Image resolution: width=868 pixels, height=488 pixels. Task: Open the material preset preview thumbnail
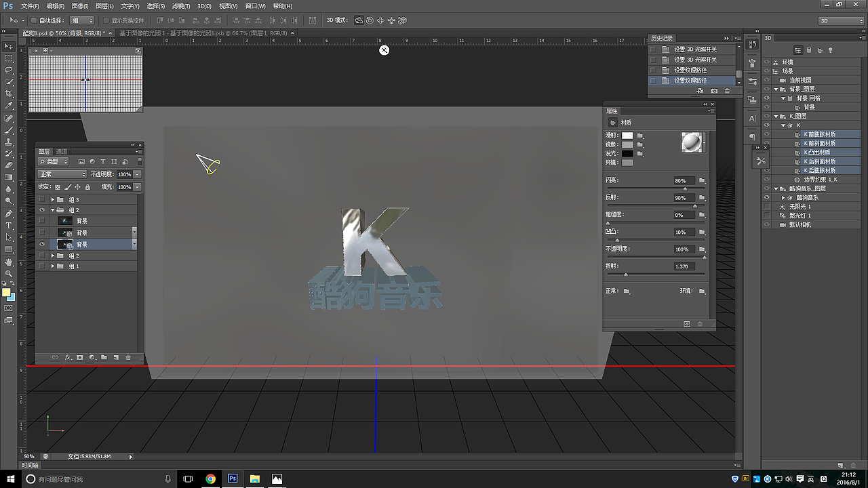pyautogui.click(x=692, y=142)
